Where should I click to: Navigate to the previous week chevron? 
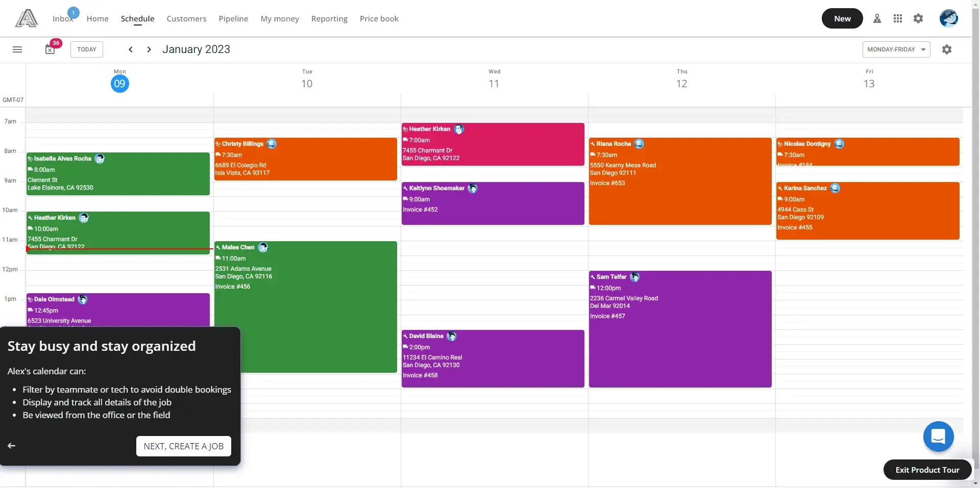pos(130,49)
